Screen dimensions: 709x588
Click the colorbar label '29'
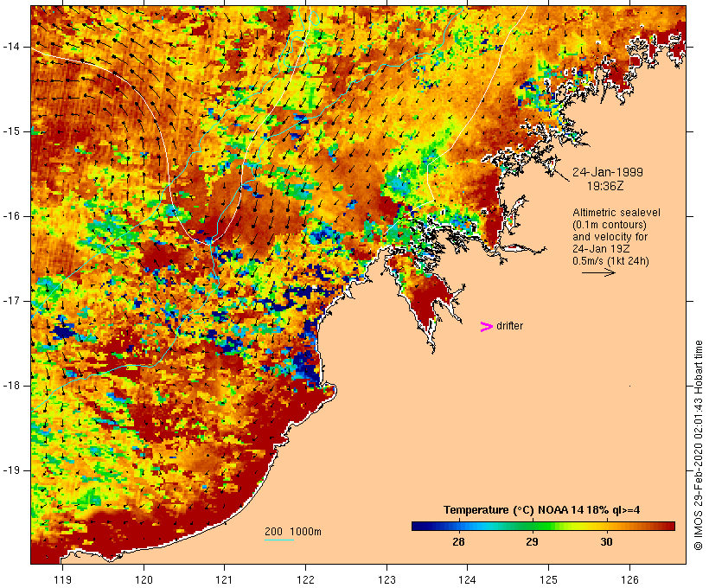(533, 542)
